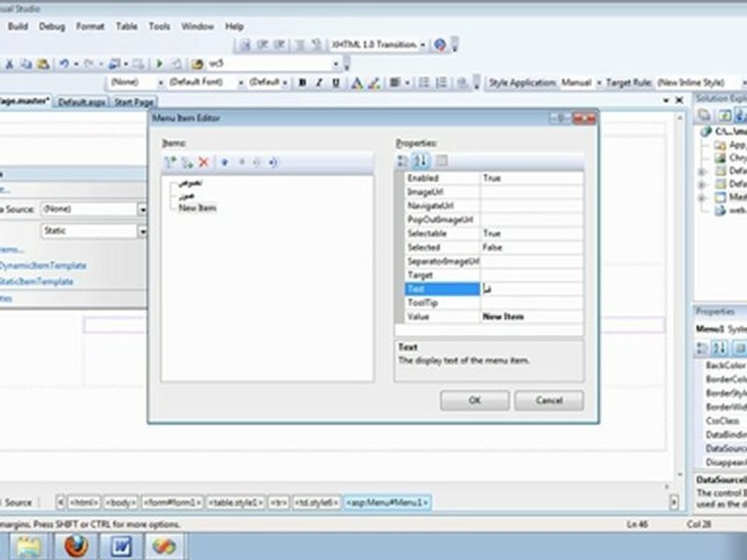Toggle Underline formatting
The image size is (747, 560).
tap(336, 83)
